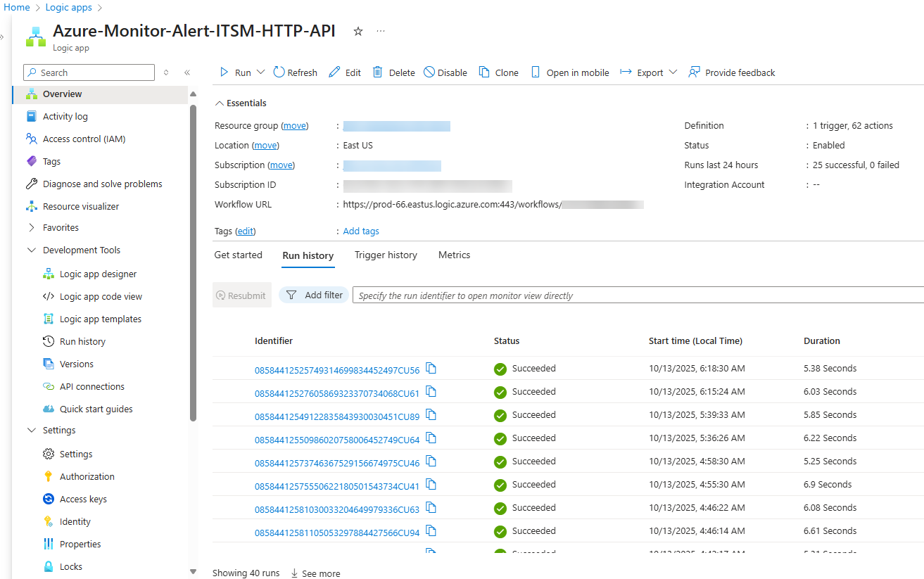Click the Add filter button
This screenshot has width=924, height=579.
click(315, 295)
